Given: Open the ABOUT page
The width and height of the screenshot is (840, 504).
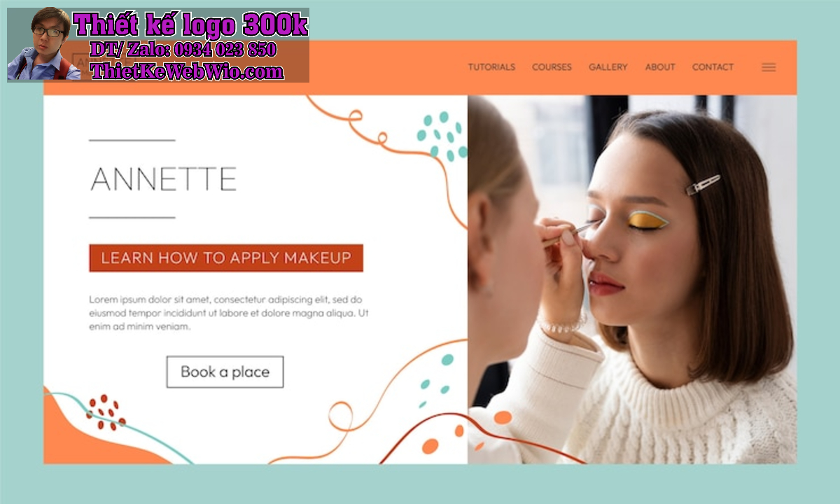Looking at the screenshot, I should (x=660, y=67).
